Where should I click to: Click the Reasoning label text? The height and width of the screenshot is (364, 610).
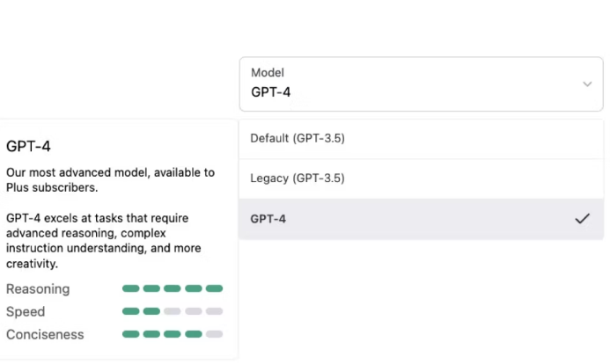tap(38, 289)
